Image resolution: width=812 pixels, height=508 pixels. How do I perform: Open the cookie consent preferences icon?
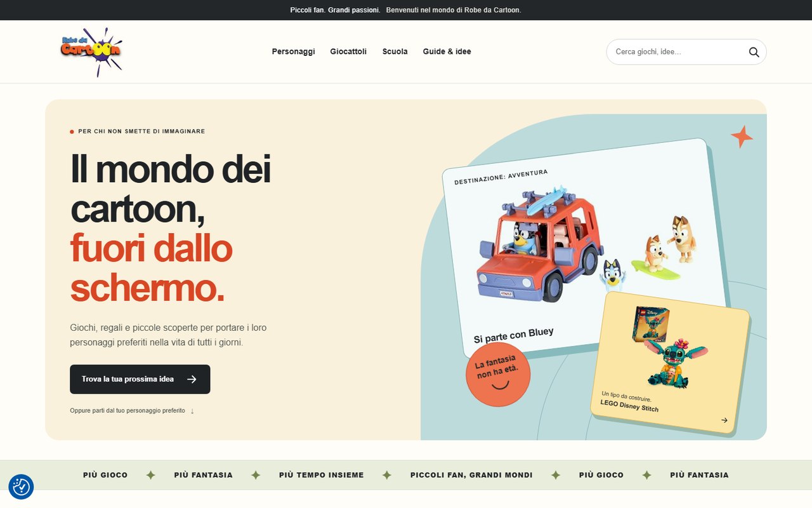coord(21,486)
